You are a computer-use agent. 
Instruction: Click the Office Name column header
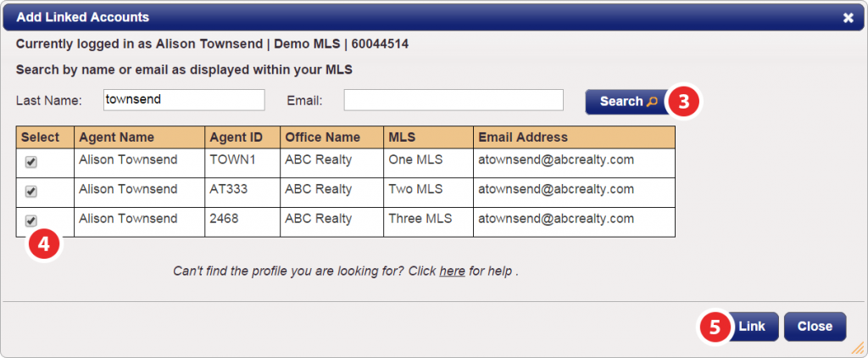coord(331,137)
